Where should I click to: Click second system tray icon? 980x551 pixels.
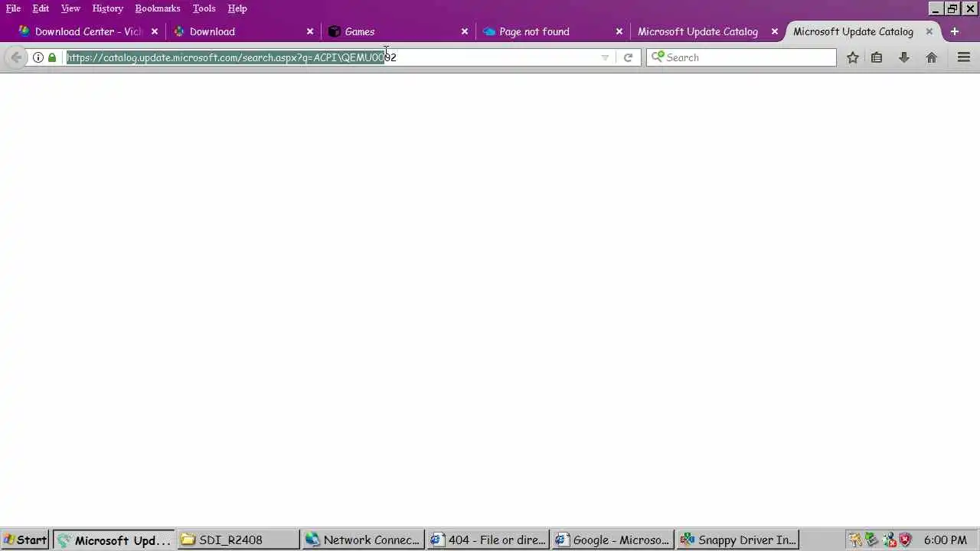[x=871, y=540]
